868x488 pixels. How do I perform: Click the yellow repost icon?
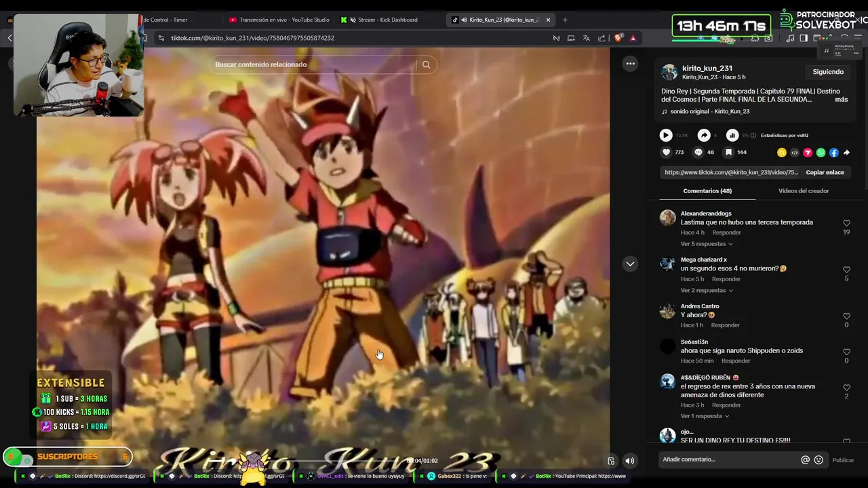782,152
